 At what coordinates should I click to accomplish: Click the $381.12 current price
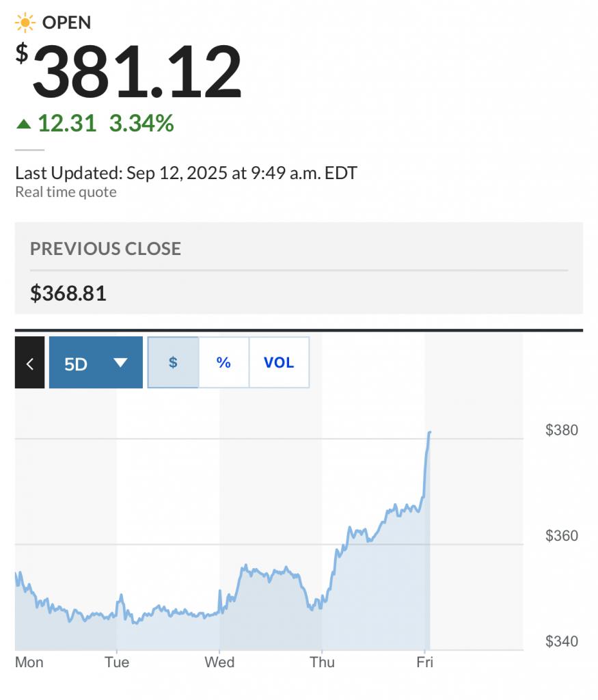(129, 70)
